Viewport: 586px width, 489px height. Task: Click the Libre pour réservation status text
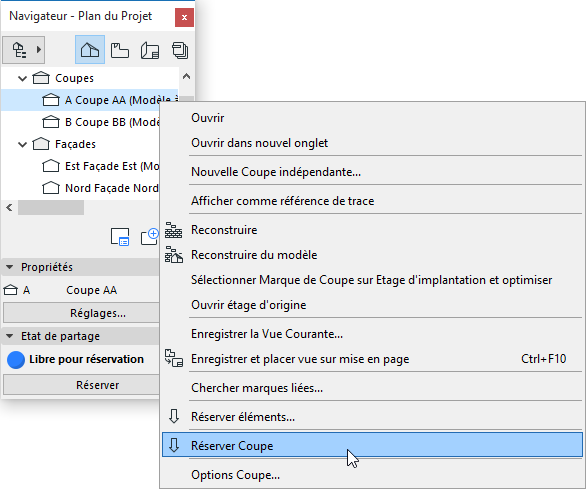click(x=86, y=359)
